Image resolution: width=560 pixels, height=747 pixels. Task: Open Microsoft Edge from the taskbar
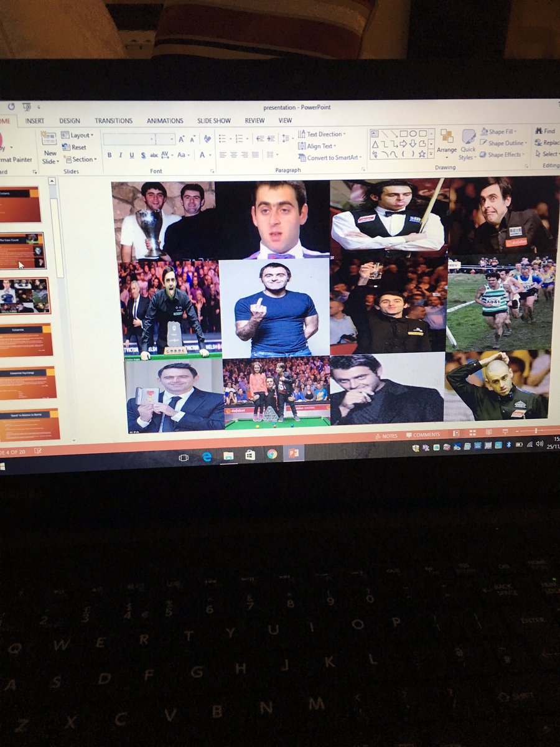click(x=207, y=456)
